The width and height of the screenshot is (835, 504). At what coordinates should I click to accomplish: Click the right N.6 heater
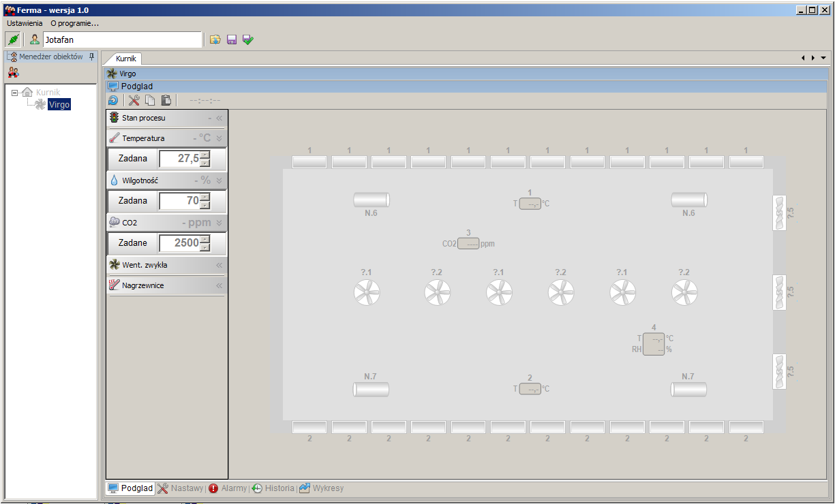(689, 200)
